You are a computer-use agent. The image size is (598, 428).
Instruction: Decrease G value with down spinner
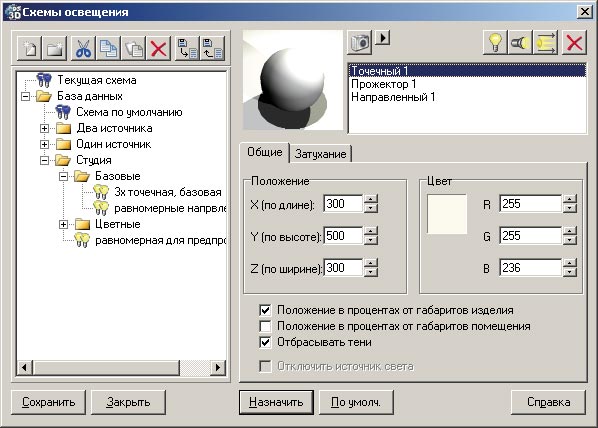click(570, 240)
